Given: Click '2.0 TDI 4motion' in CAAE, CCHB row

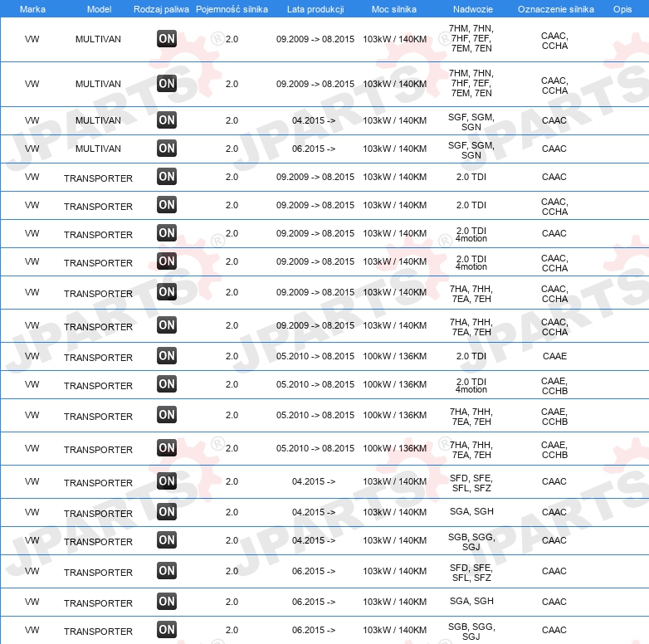Looking at the screenshot, I should coord(471,385).
